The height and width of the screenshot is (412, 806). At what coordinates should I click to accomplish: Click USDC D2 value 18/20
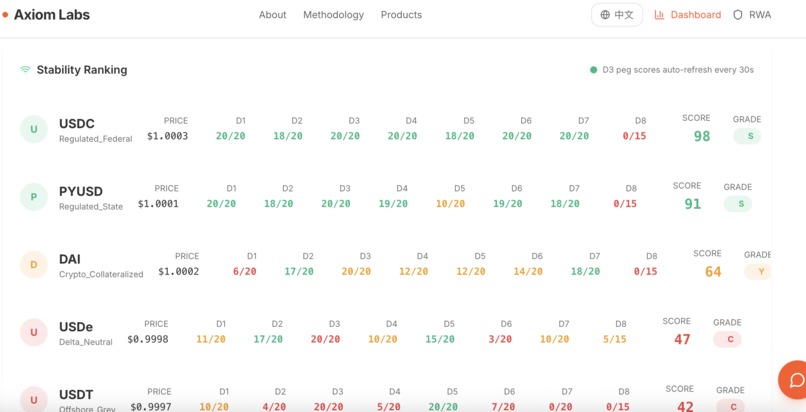click(288, 136)
